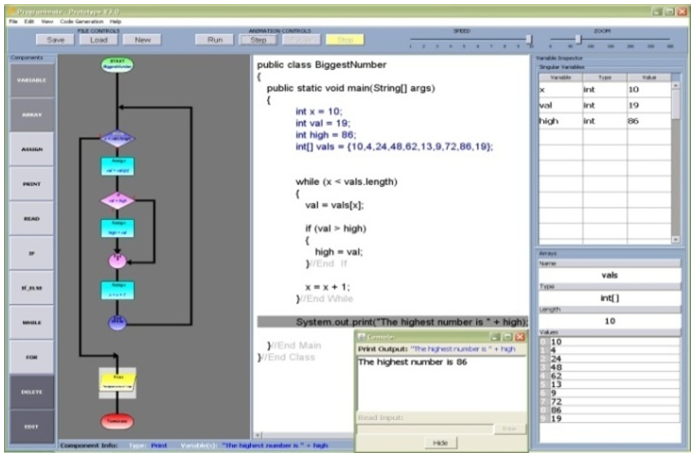Click the Step animation button
The image size is (693, 457).
pyautogui.click(x=258, y=40)
